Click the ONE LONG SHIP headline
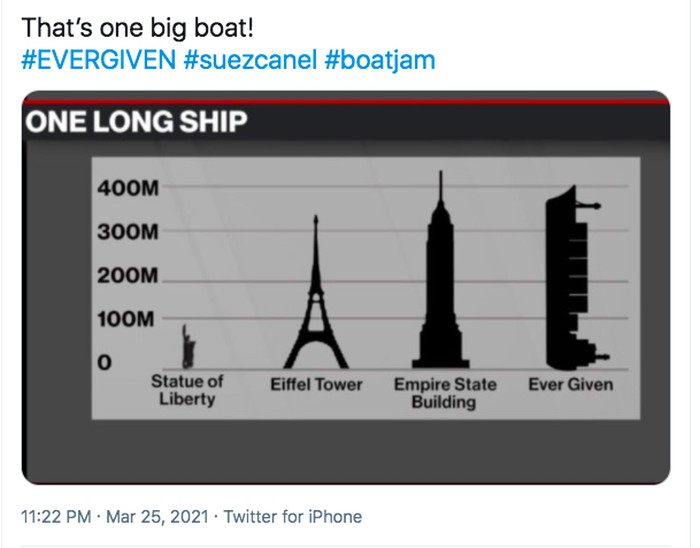The height and width of the screenshot is (548, 700). coord(135,123)
